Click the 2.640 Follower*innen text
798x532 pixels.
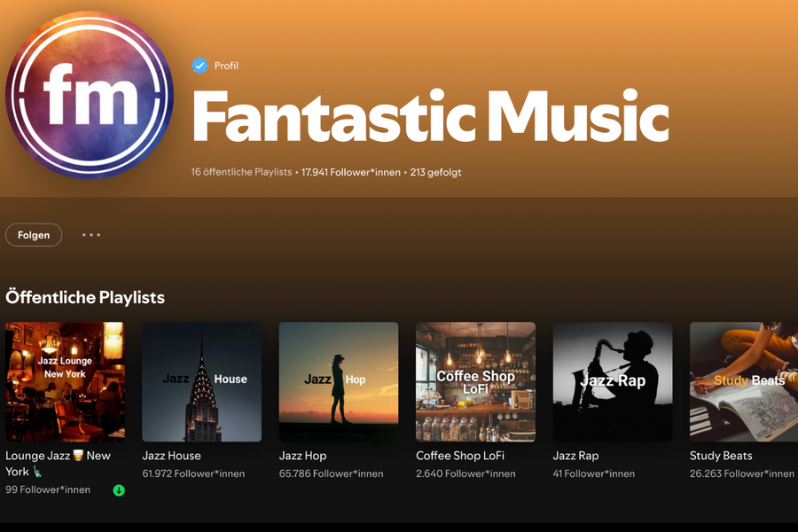(465, 474)
